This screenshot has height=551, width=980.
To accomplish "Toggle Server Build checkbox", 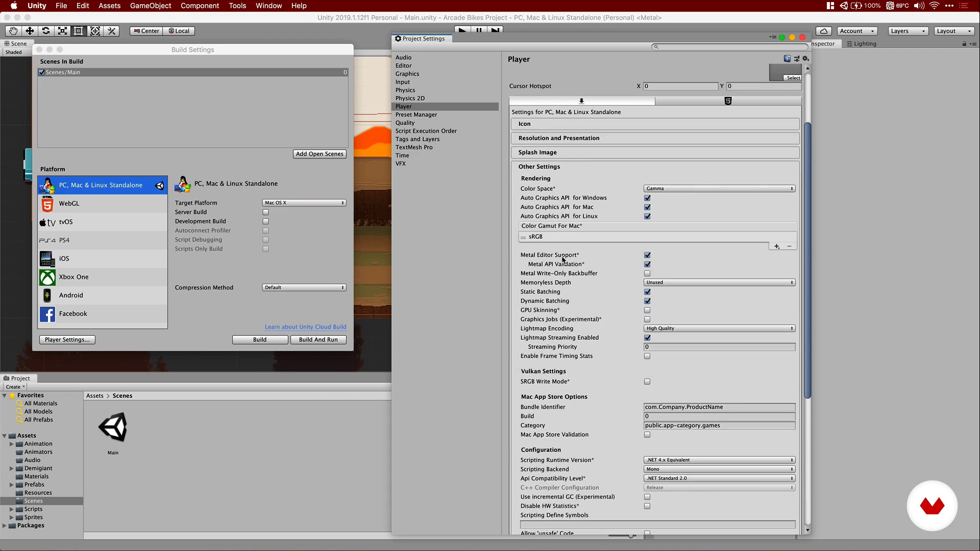I will [x=265, y=212].
